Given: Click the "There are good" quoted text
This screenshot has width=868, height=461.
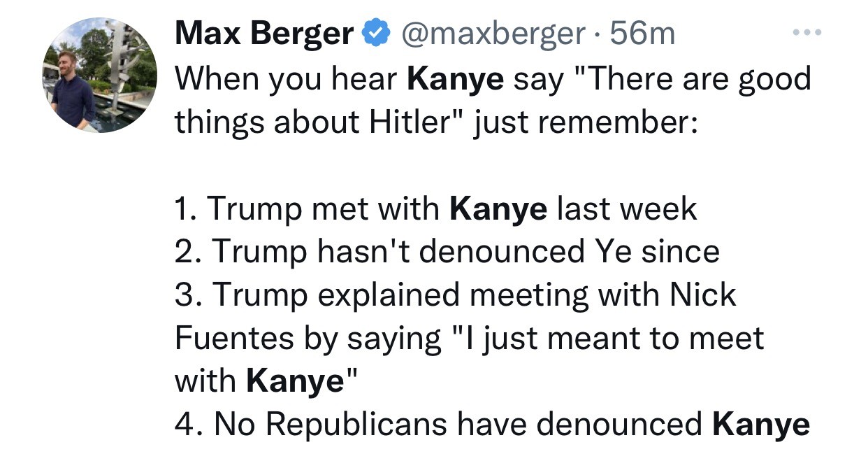Looking at the screenshot, I should pos(682,78).
